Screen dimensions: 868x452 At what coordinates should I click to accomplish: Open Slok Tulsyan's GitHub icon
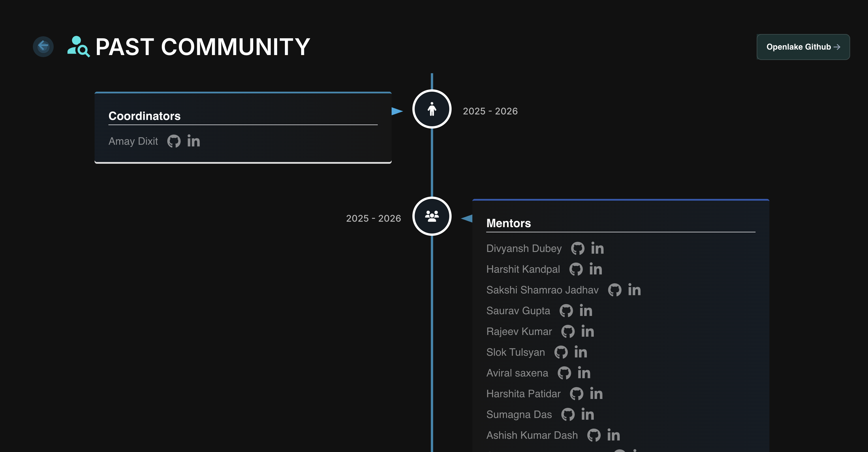561,352
